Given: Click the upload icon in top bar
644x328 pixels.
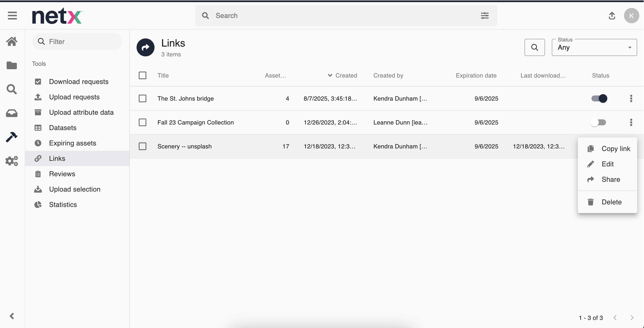Looking at the screenshot, I should pos(612,16).
